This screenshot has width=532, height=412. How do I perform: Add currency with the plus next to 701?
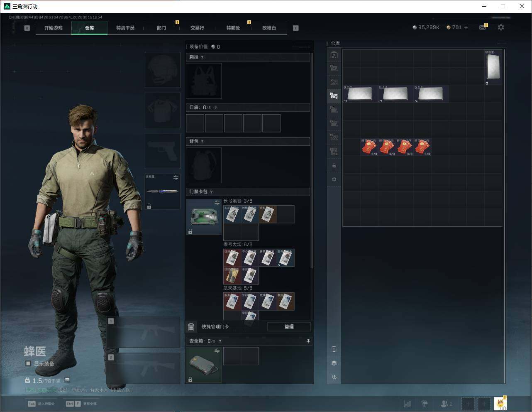pos(466,27)
